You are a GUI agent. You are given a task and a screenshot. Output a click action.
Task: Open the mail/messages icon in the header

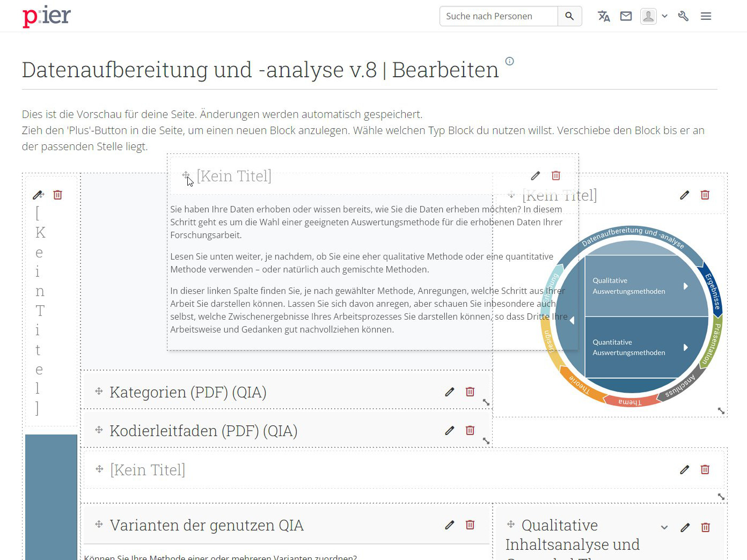(626, 16)
